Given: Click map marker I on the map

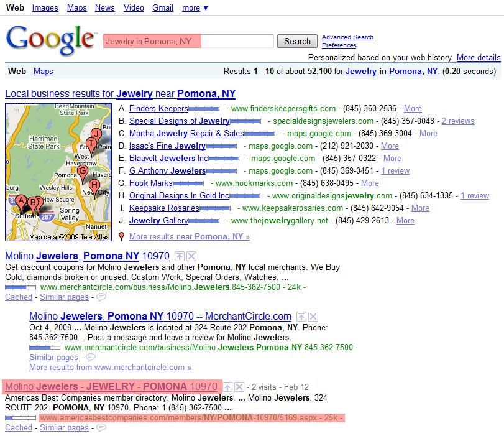Looking at the screenshot, I should pyautogui.click(x=91, y=144).
